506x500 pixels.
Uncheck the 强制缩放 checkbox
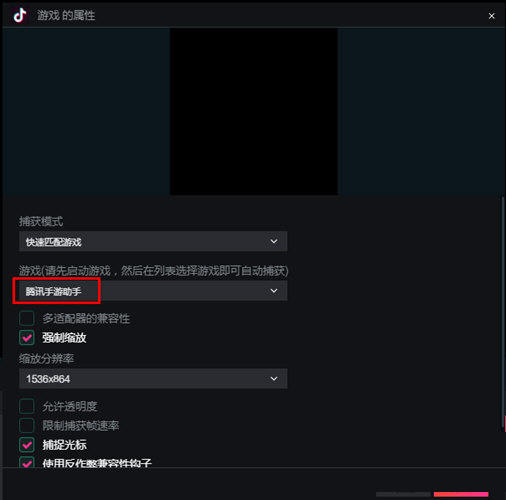pos(27,337)
